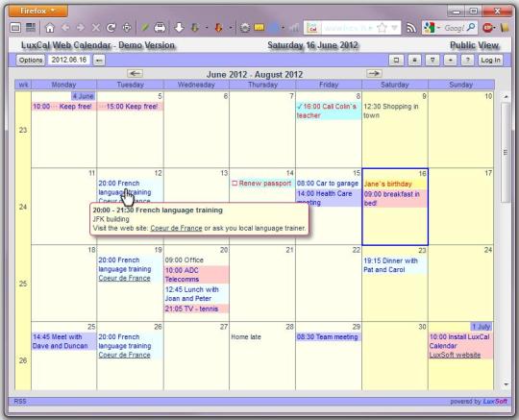Click the RSS link in footer
This screenshot has width=519, height=420.
point(20,401)
